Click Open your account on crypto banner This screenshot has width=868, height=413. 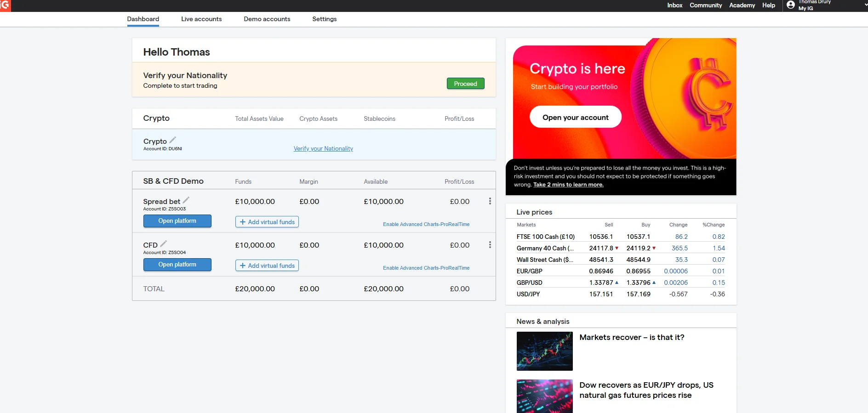576,117
